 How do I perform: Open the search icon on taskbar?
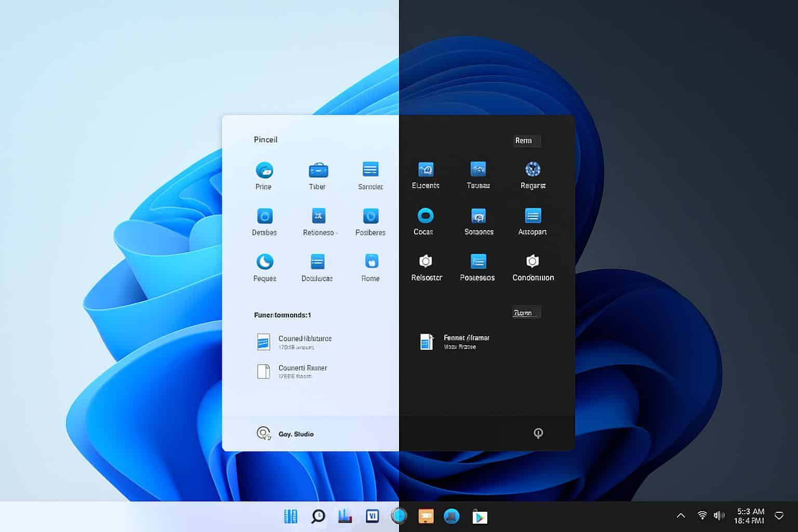(x=318, y=516)
